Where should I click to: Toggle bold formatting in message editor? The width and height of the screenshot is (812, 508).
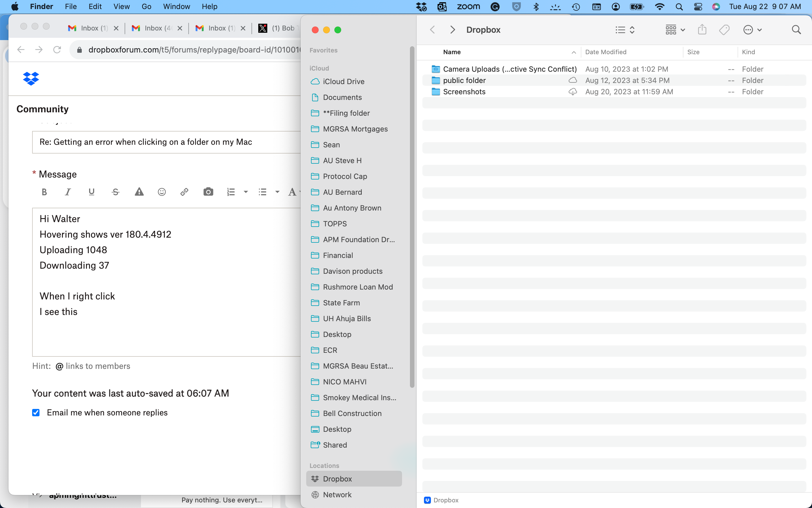[x=44, y=192]
